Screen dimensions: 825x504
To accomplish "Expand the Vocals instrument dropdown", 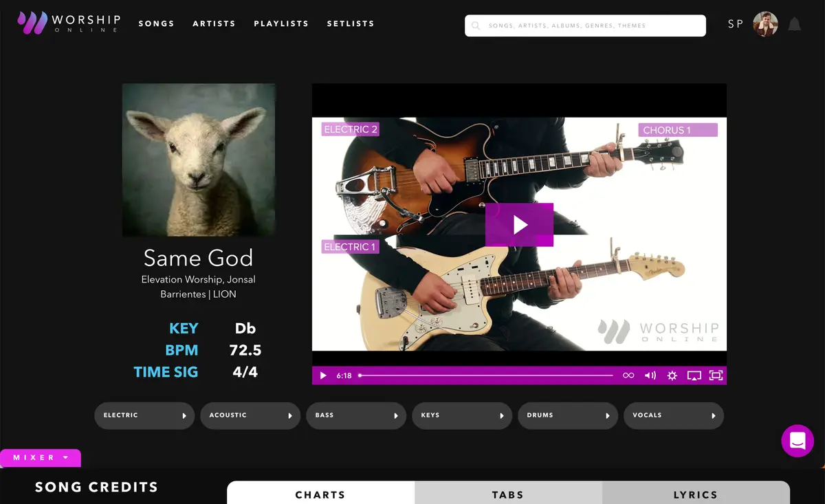I will [674, 415].
